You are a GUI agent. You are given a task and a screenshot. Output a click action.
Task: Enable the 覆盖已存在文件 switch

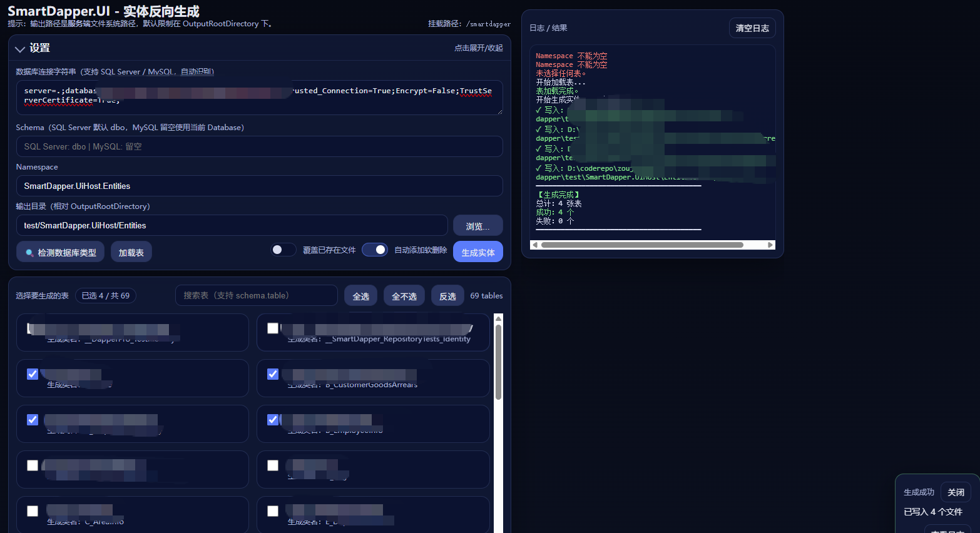point(283,250)
